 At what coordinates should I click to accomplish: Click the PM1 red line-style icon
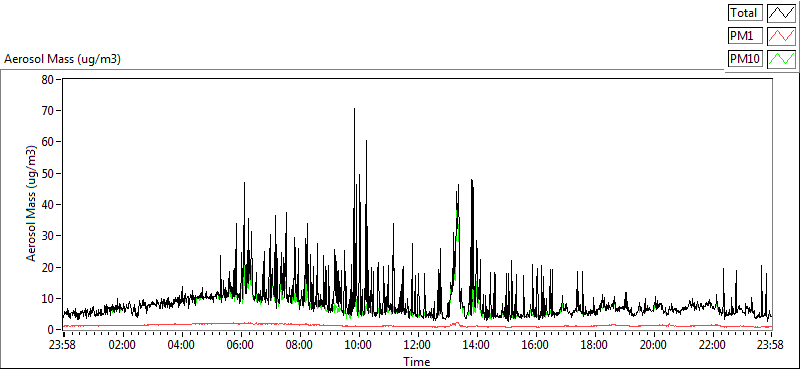pyautogui.click(x=781, y=36)
